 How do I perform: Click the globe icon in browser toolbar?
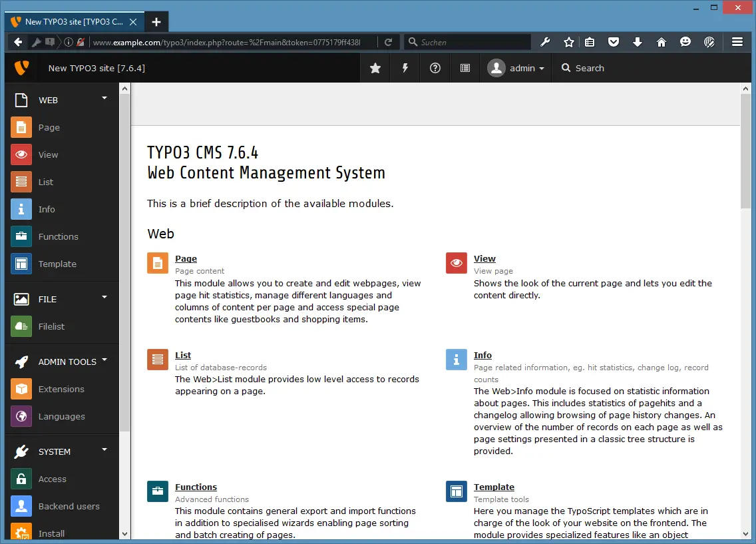(x=709, y=42)
